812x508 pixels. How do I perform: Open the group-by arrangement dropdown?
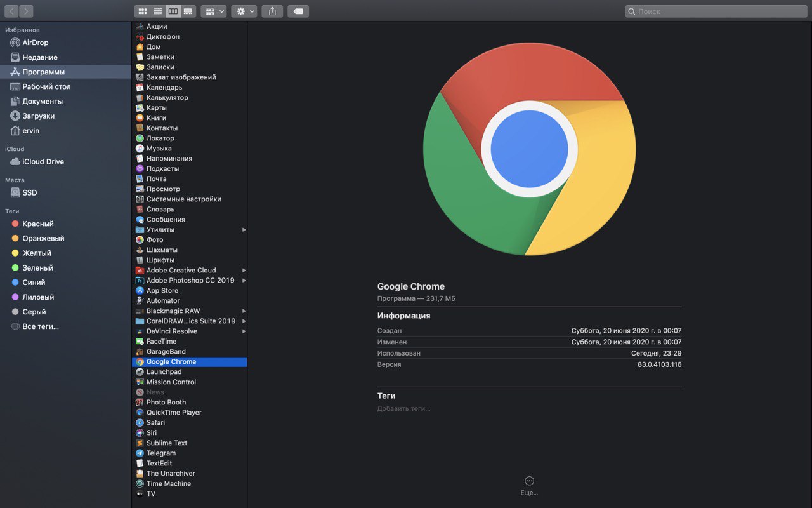(x=214, y=11)
